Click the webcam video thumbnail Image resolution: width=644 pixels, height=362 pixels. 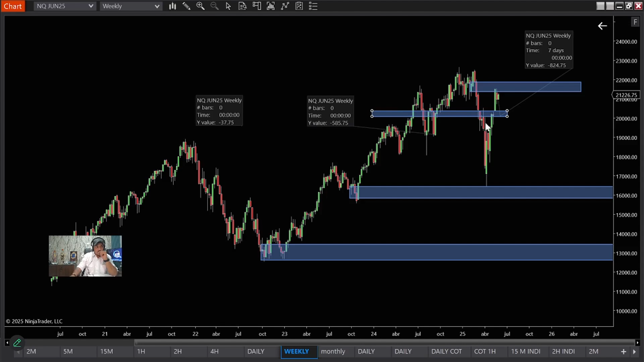tap(85, 256)
